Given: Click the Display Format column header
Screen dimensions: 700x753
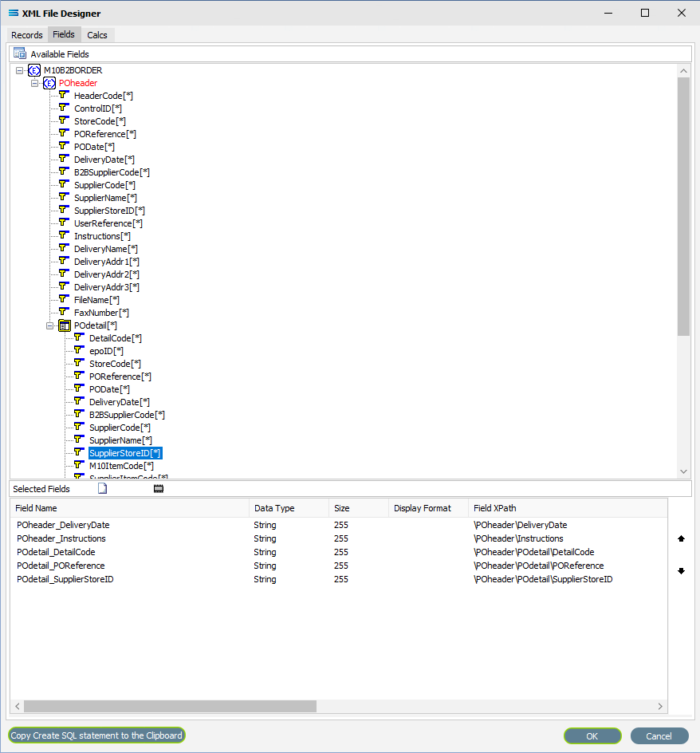Looking at the screenshot, I should pos(428,508).
